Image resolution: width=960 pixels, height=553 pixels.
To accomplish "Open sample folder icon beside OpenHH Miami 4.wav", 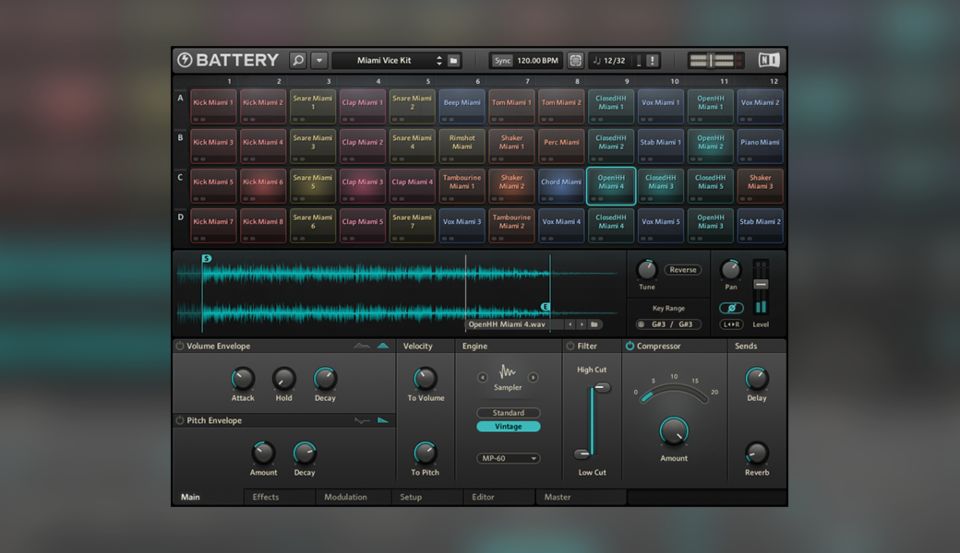I will coord(594,324).
